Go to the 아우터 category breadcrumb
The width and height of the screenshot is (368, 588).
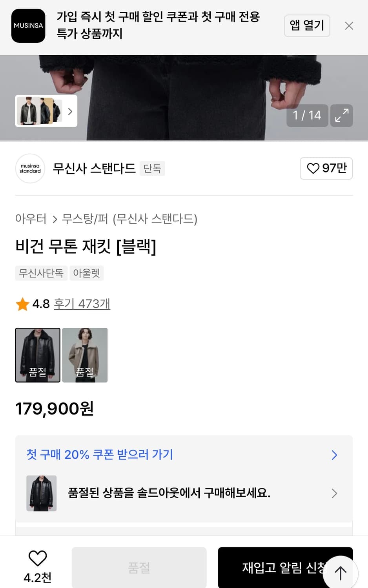pyautogui.click(x=31, y=218)
